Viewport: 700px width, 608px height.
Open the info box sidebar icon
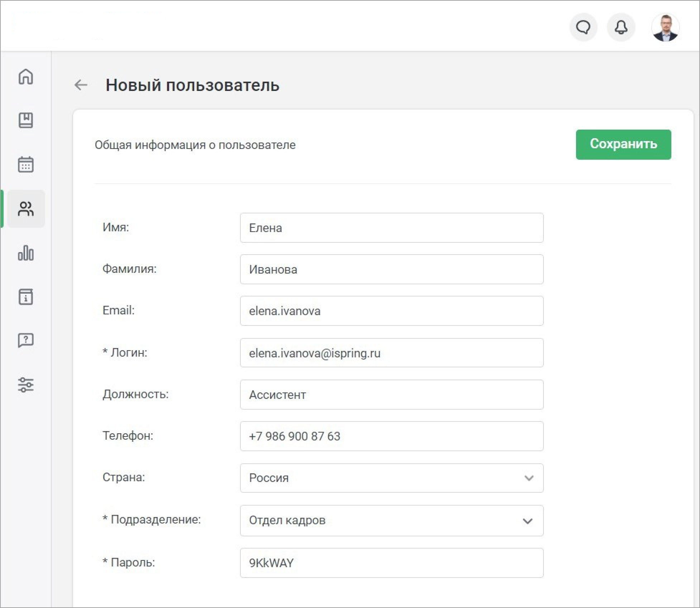pyautogui.click(x=26, y=297)
